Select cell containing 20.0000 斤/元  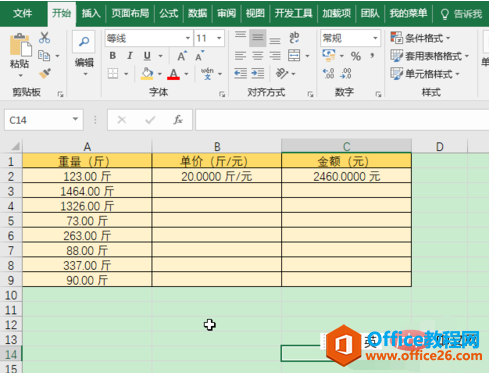pyautogui.click(x=217, y=176)
